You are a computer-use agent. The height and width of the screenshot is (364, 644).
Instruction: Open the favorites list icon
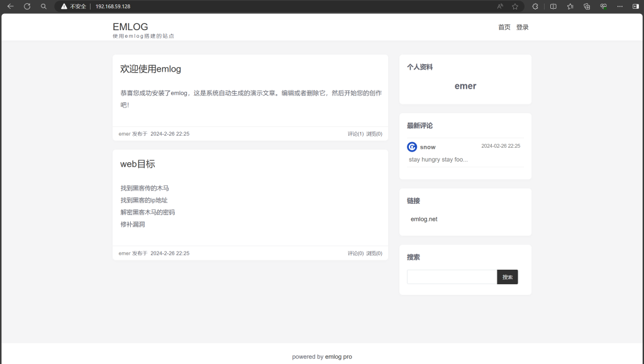(x=570, y=6)
